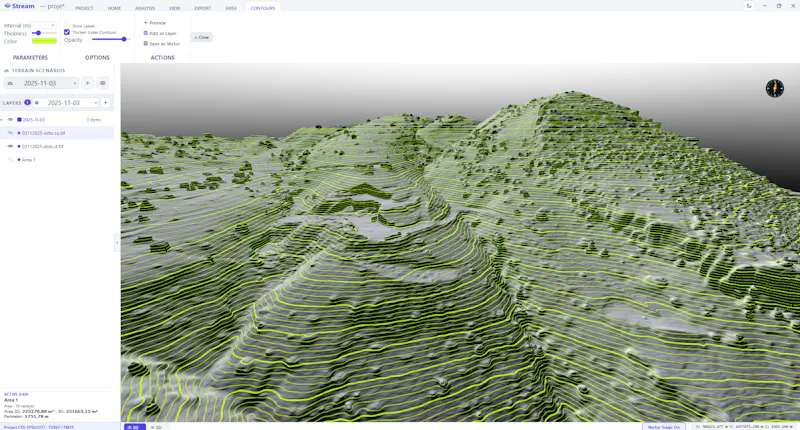Adjust the Thickness slider

point(44,33)
